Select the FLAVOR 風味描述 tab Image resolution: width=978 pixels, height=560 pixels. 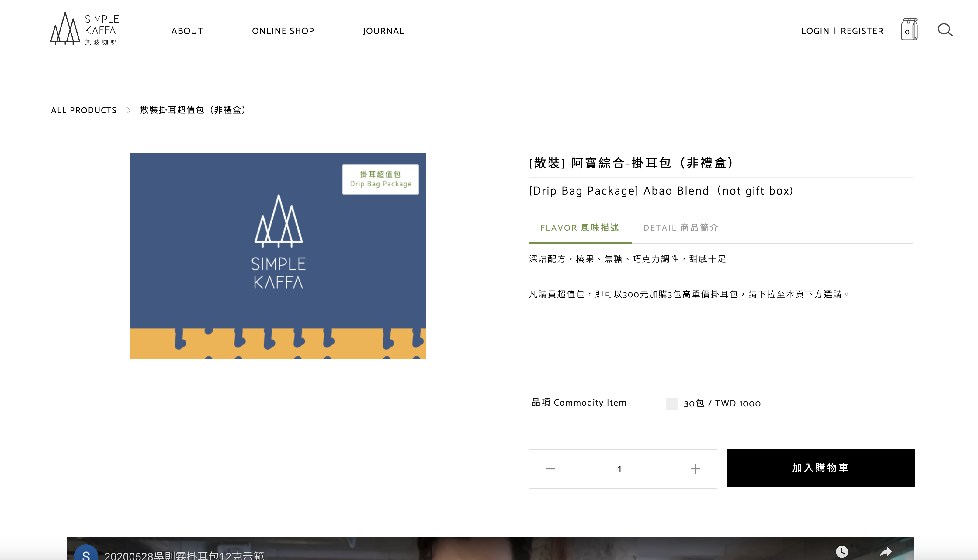580,228
